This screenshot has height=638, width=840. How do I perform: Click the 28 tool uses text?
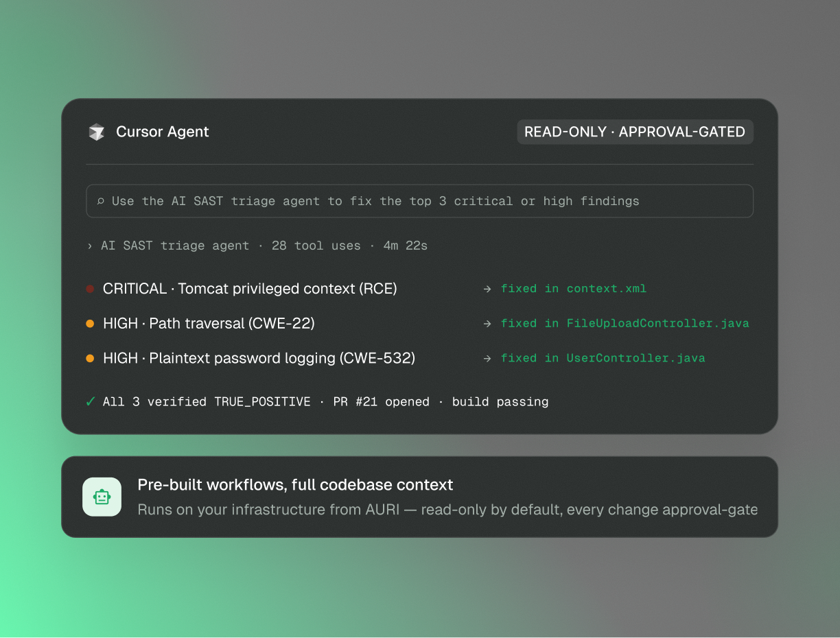(316, 246)
